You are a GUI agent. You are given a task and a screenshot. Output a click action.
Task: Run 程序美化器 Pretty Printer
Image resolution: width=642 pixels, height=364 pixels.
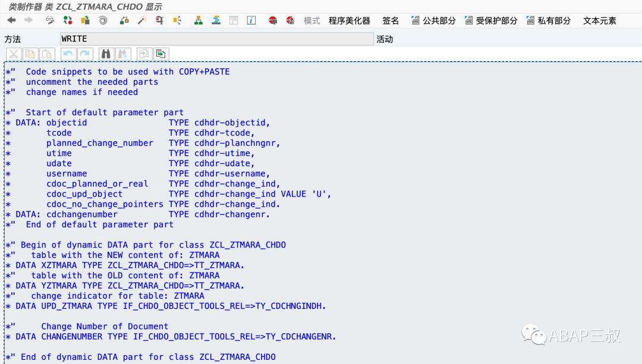350,20
